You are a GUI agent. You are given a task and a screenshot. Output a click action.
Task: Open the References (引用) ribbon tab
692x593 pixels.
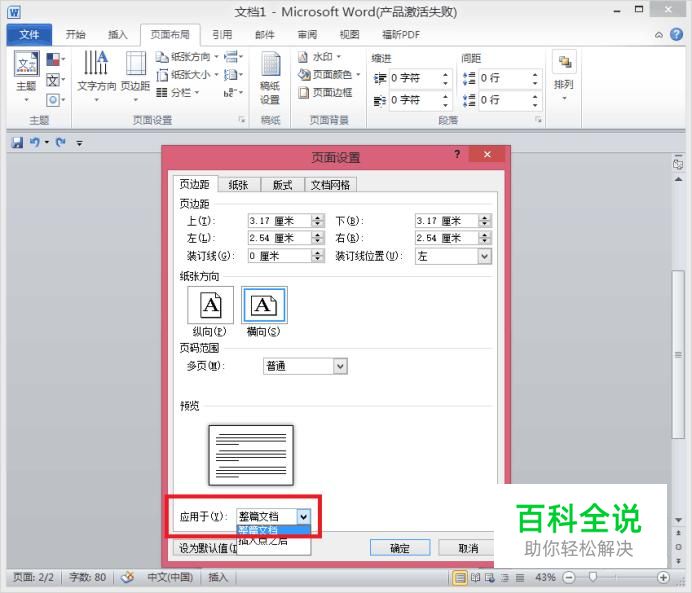[222, 34]
